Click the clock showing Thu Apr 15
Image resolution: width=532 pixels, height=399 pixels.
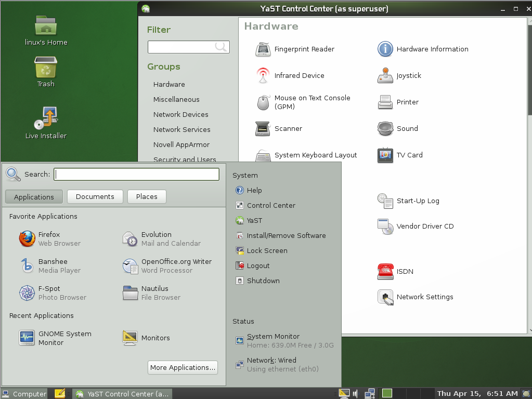[477, 394]
